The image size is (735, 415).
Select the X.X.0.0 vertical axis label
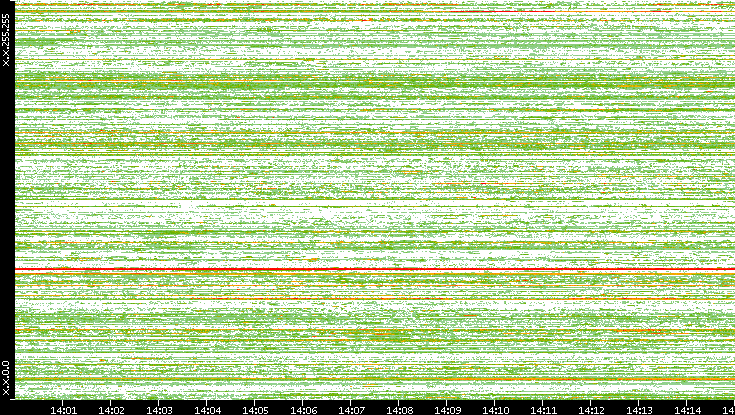(x=6, y=378)
